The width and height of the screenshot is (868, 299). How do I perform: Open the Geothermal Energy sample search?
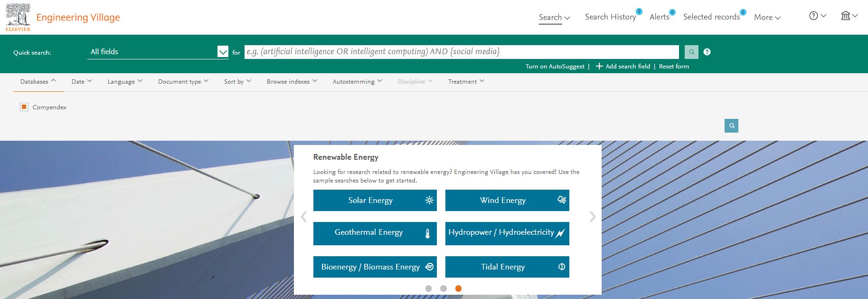pyautogui.click(x=375, y=233)
